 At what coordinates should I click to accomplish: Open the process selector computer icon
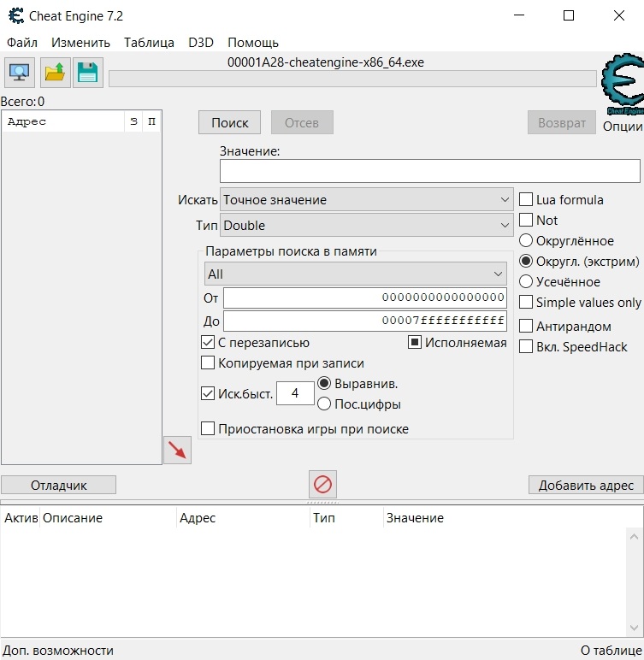coord(20,73)
